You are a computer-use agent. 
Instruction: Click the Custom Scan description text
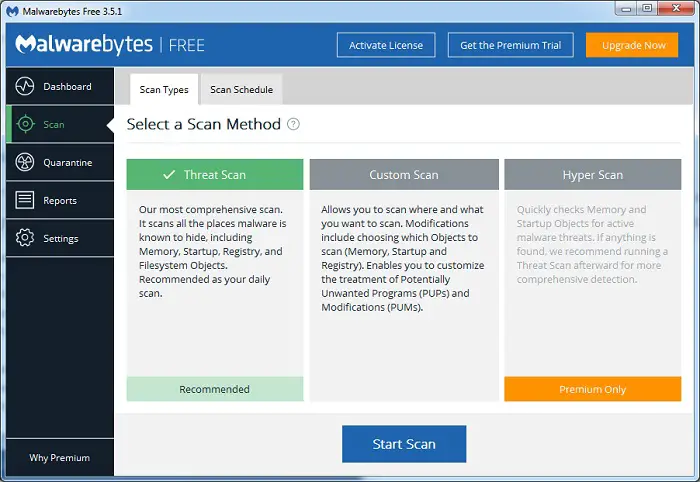coord(403,258)
